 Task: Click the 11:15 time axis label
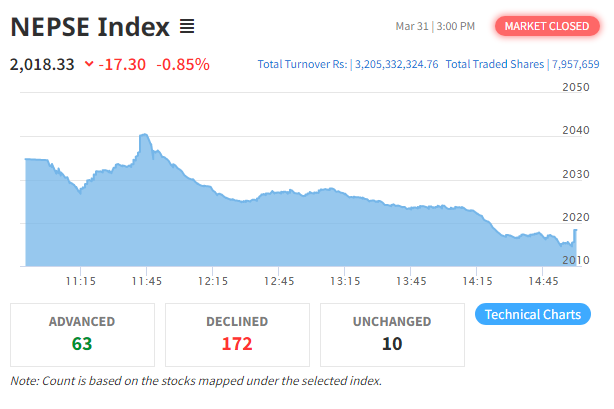(80, 281)
